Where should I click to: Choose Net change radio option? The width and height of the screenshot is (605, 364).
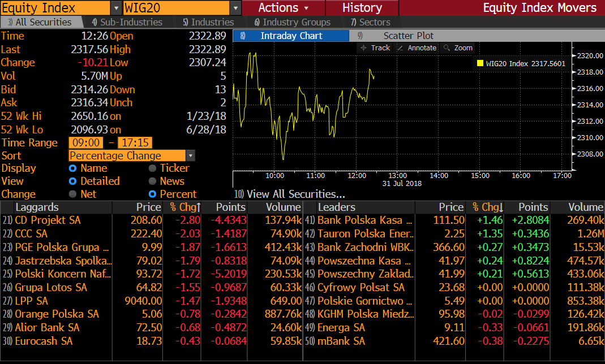tap(72, 194)
